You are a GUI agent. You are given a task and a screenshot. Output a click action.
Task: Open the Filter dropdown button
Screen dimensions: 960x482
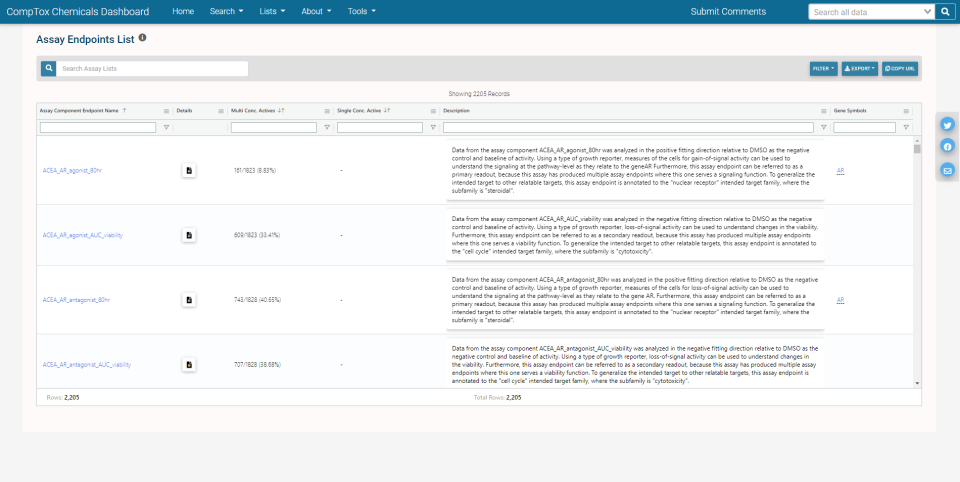(823, 69)
